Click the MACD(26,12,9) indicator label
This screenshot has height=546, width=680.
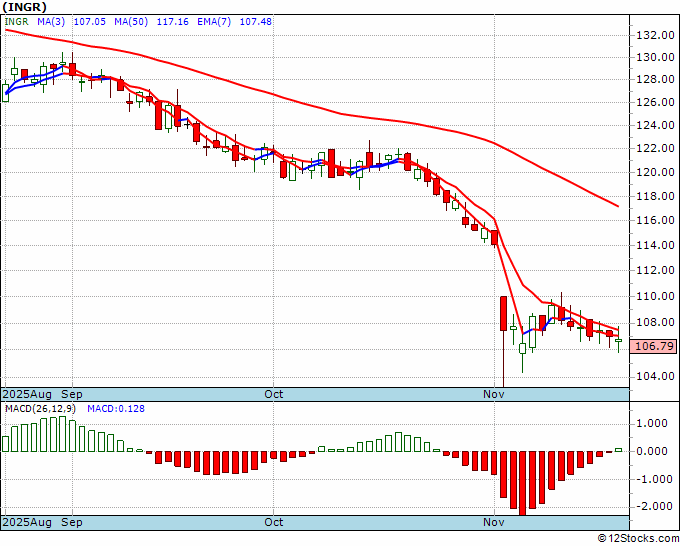(x=40, y=409)
